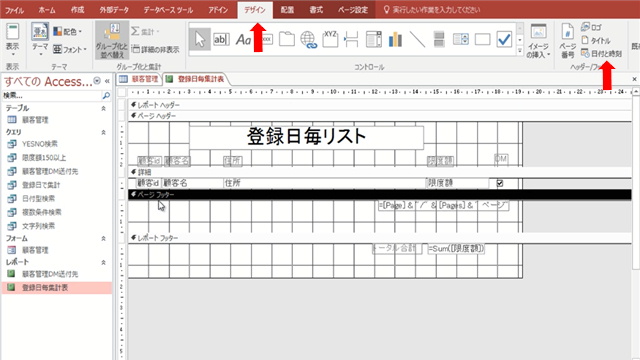Click the Tab control folder icon
Image resolution: width=640 pixels, height=360 pixels.
tap(287, 40)
